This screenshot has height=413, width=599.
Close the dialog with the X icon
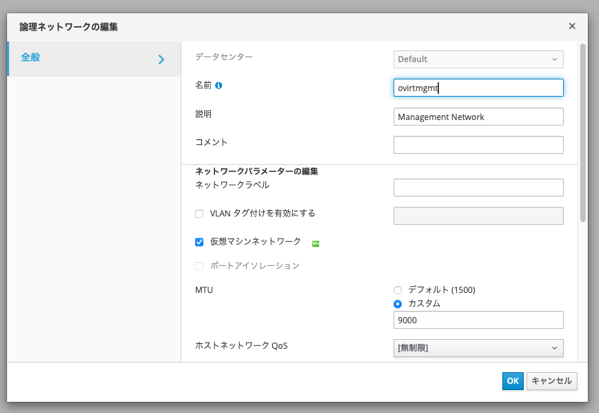(x=572, y=26)
